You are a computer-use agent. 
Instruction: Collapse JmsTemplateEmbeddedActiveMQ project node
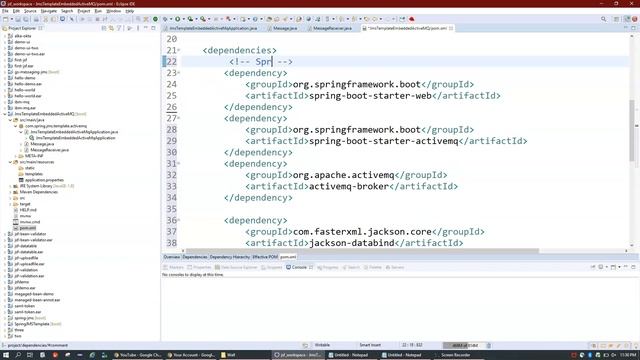click(5, 114)
